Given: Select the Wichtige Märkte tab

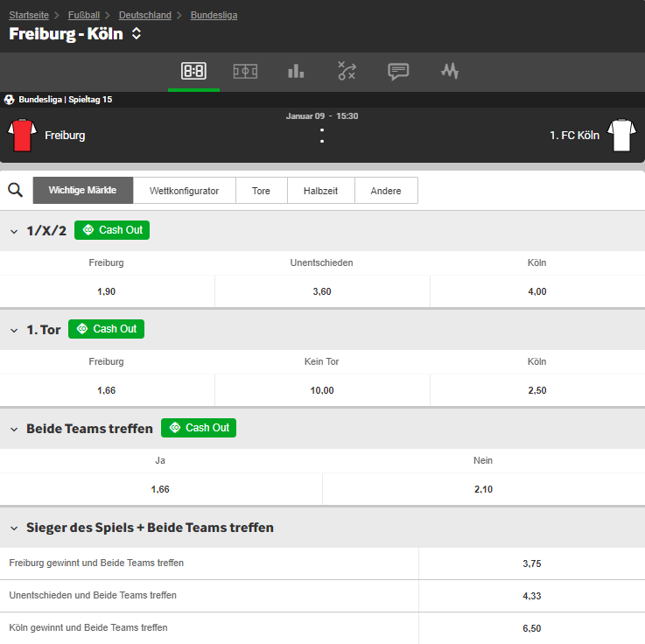Looking at the screenshot, I should coord(82,191).
